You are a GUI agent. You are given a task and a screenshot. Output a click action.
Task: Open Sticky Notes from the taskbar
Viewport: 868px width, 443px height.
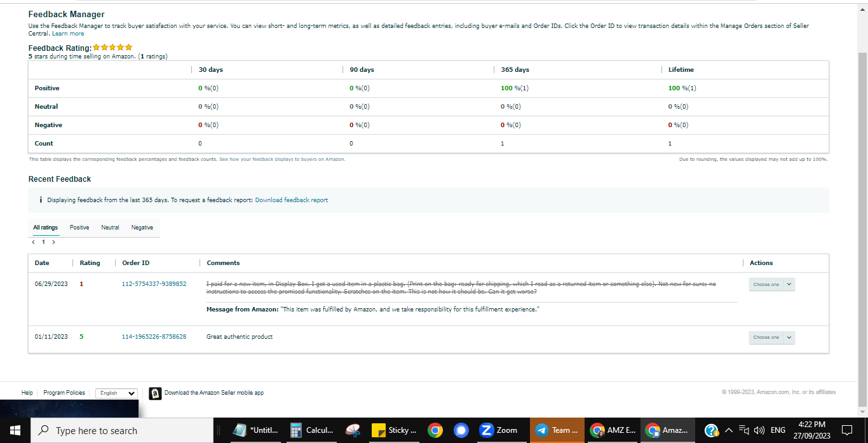[x=394, y=430]
